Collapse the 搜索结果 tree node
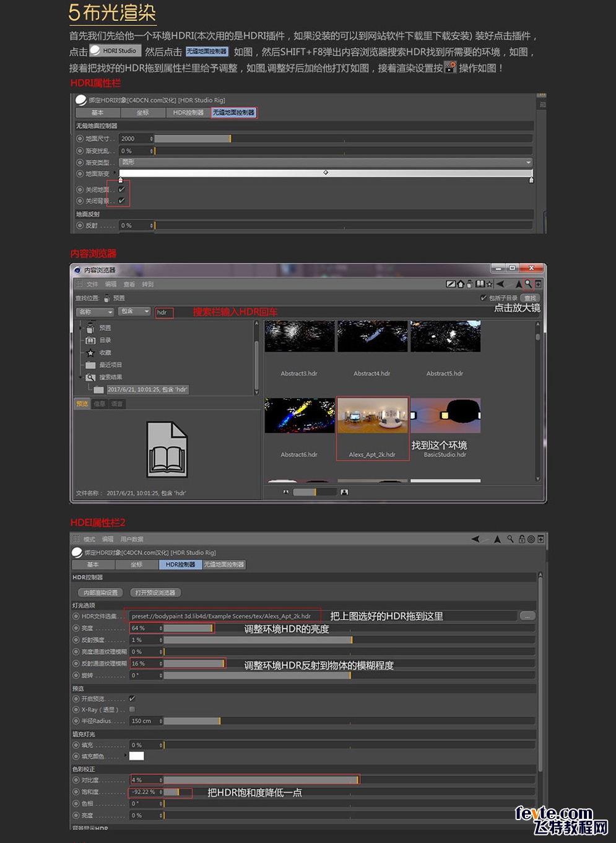 click(x=80, y=377)
